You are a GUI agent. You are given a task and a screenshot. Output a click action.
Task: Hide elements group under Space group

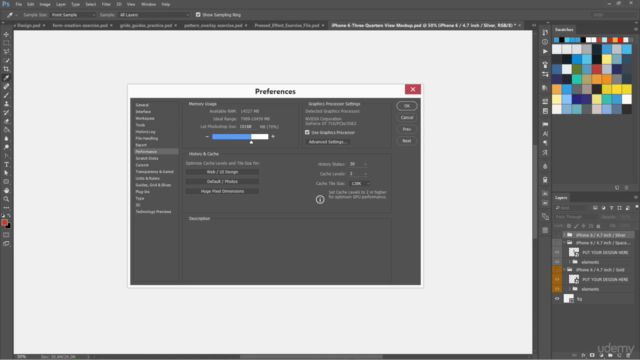557,262
